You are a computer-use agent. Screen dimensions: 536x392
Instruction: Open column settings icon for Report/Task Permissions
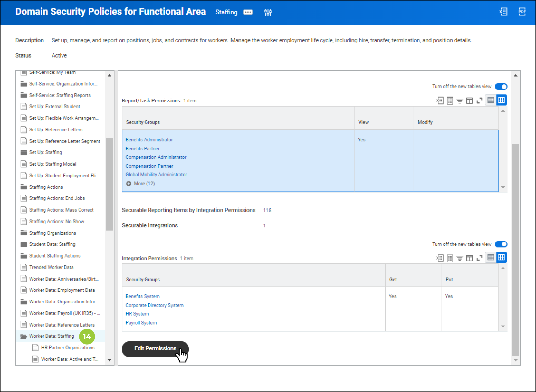(470, 101)
